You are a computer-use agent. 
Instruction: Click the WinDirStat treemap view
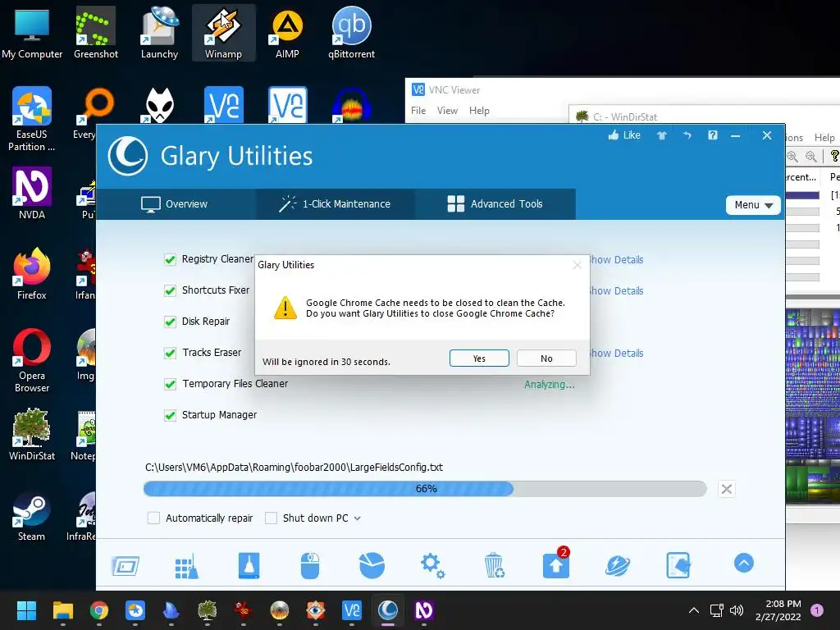(x=813, y=405)
